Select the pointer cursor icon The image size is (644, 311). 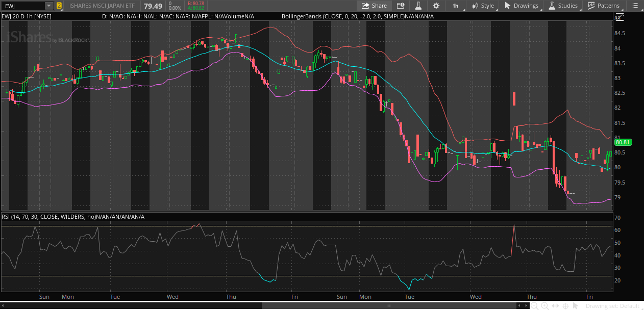pyautogui.click(x=575, y=306)
